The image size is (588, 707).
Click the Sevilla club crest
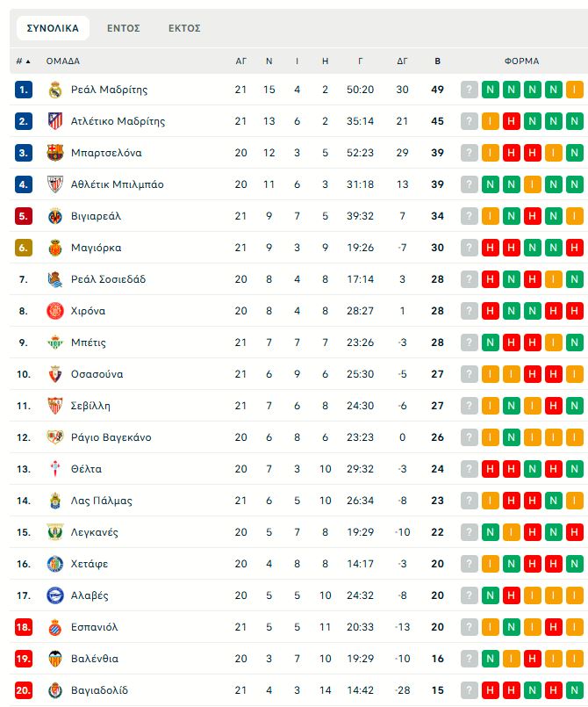click(55, 406)
